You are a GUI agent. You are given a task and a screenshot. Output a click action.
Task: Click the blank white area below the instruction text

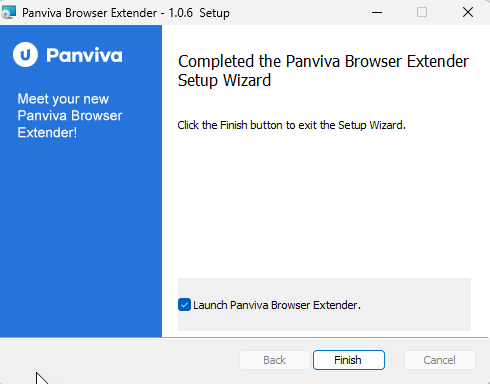click(323, 203)
